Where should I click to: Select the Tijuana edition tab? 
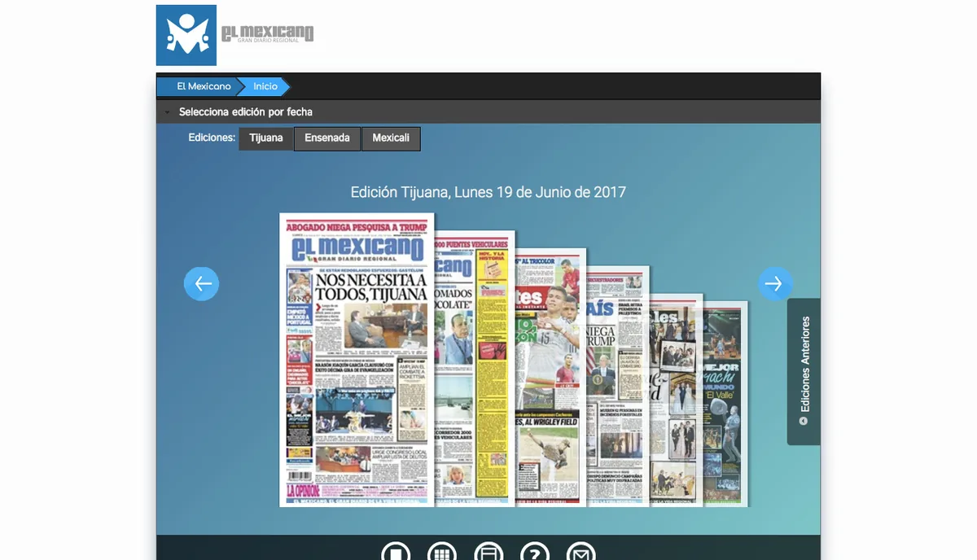click(x=266, y=138)
